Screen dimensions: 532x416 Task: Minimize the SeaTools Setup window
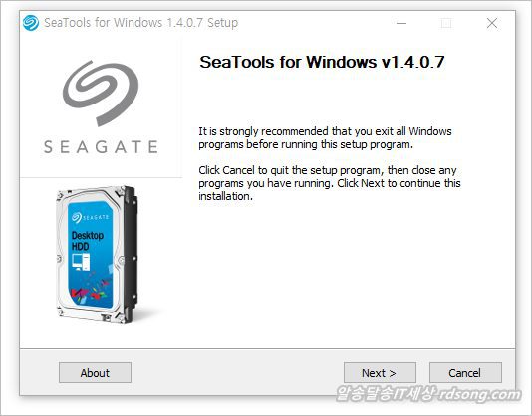(x=401, y=23)
